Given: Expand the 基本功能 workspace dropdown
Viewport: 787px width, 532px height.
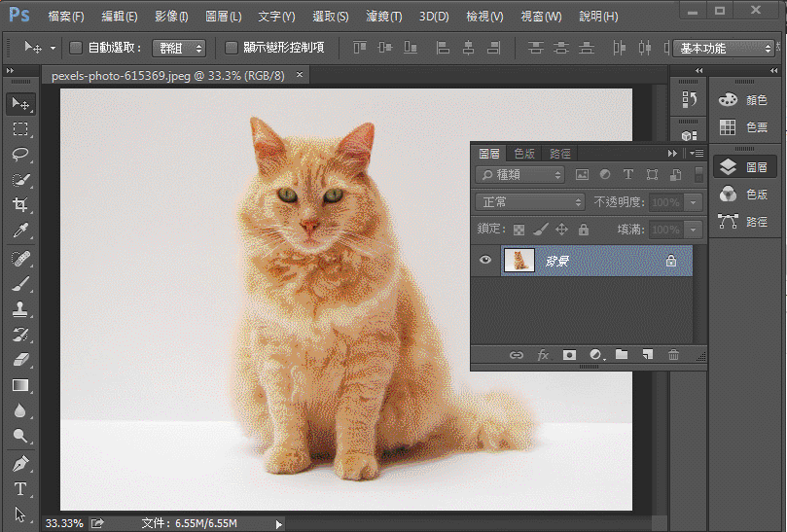Looking at the screenshot, I should (x=723, y=49).
